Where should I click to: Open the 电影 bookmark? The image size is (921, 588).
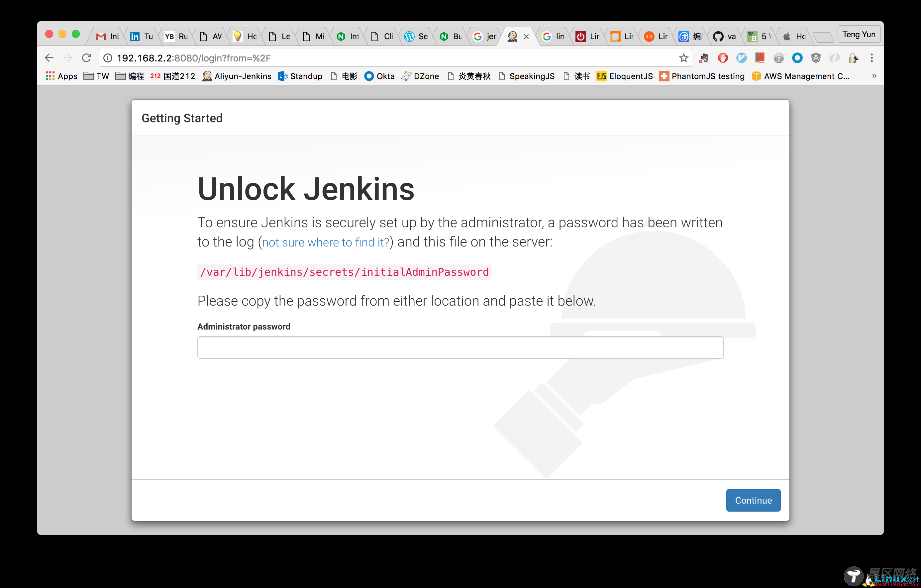coord(344,76)
